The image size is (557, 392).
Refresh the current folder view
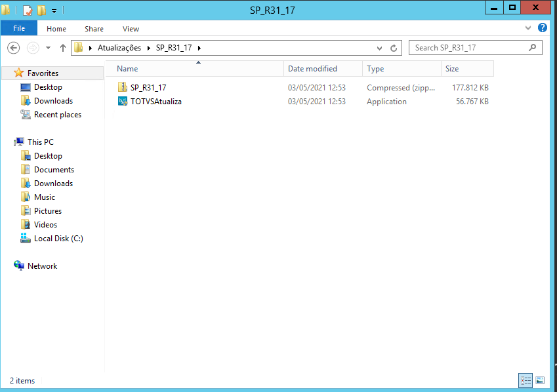click(x=394, y=48)
